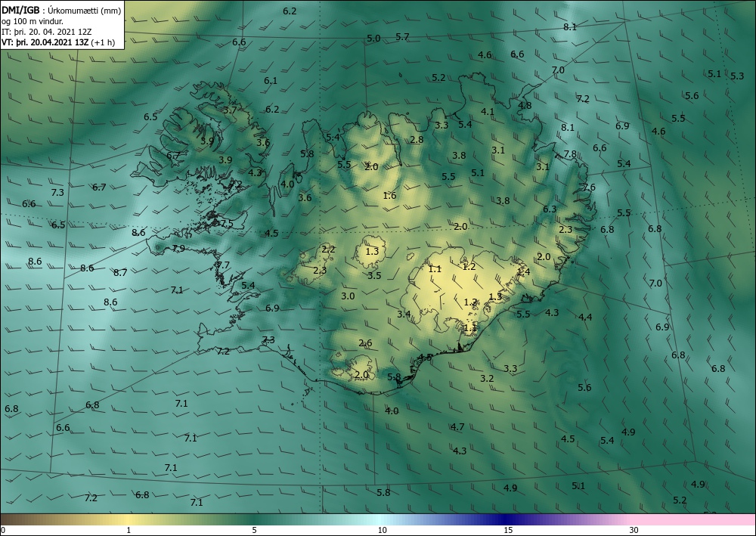Pick the pale yellow colour above scale label 1
The height and width of the screenshot is (536, 756).
coord(129,519)
